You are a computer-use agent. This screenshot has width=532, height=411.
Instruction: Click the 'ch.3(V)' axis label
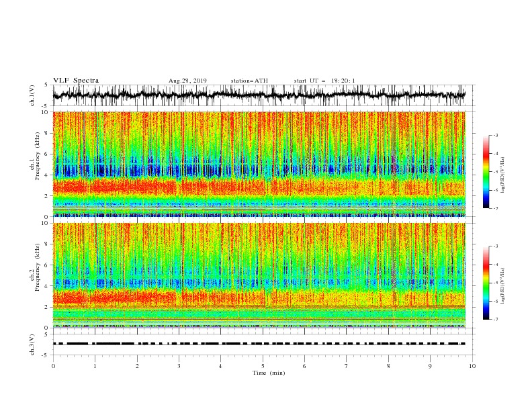32,345
